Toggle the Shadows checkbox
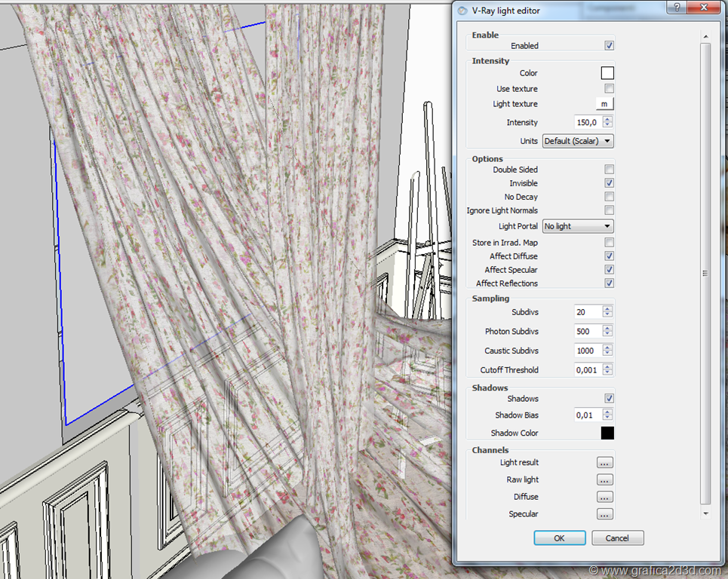Screen dimensions: 728x579 610,399
